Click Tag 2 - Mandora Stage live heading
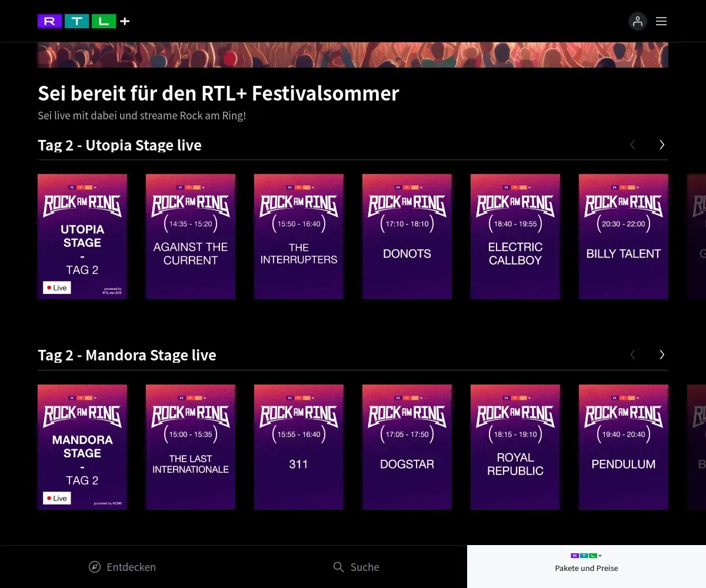Screen dimensions: 706x588 (127, 355)
